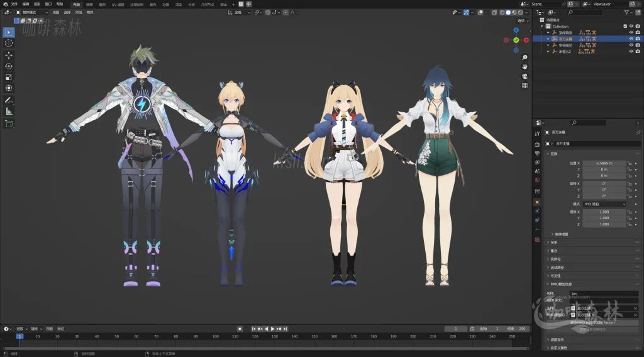644x357 pixels.
Task: Click the green Y axis gizmo
Action: coord(516,40)
